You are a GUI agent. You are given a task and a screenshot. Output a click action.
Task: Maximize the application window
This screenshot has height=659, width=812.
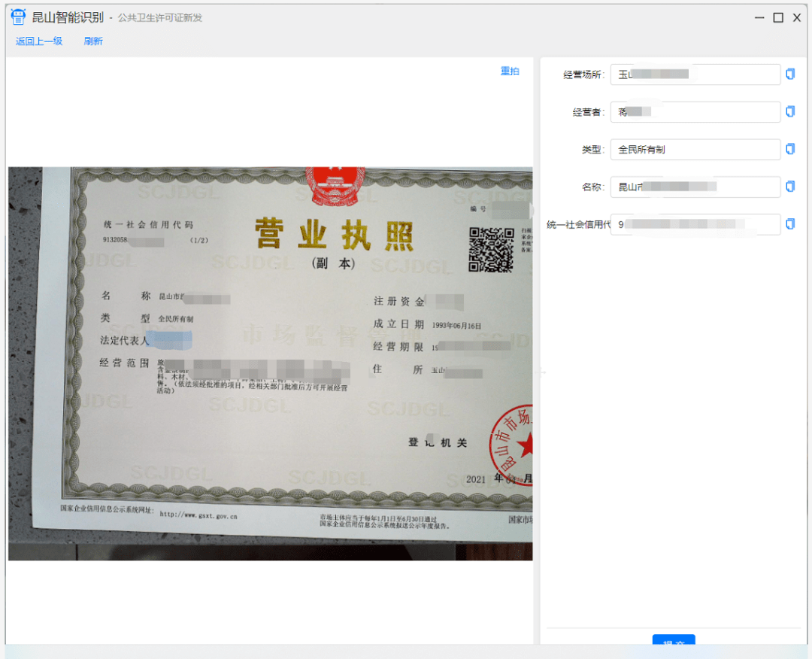coord(778,17)
